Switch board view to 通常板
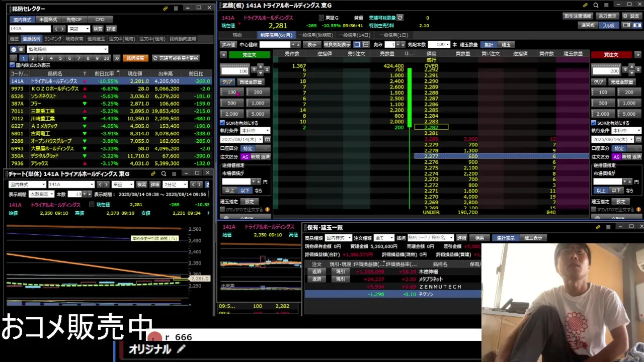 tap(588, 25)
